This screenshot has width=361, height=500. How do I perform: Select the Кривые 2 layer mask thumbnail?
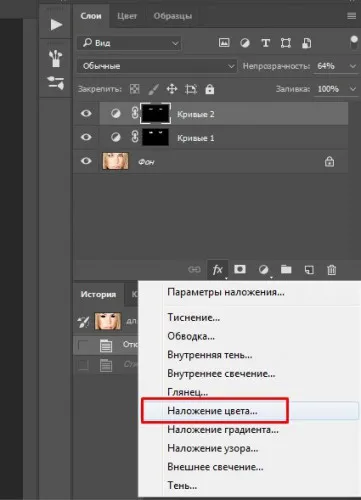[x=156, y=113]
